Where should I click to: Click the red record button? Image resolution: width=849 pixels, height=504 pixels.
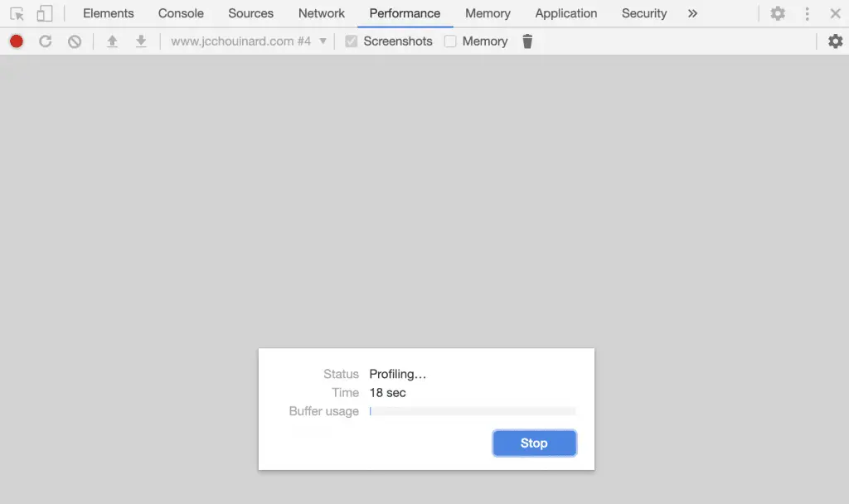pos(17,41)
